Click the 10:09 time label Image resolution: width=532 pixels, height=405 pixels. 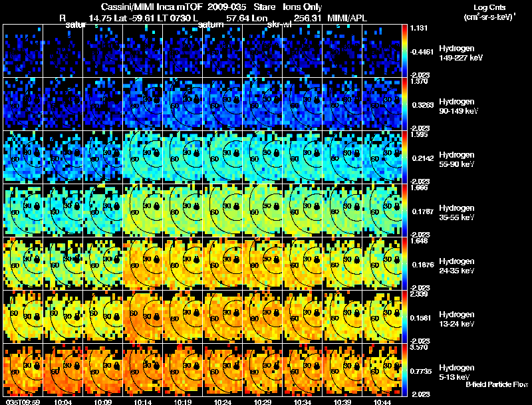(x=103, y=402)
